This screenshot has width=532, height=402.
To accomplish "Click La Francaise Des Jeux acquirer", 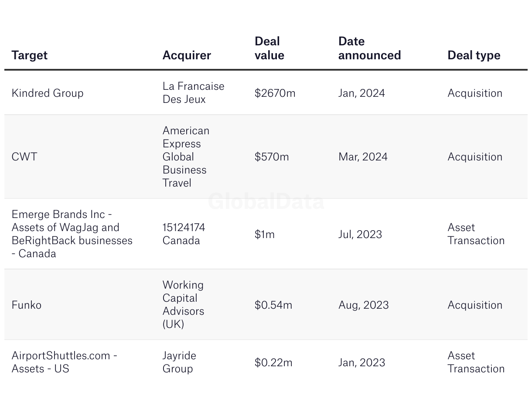I will click(x=193, y=92).
